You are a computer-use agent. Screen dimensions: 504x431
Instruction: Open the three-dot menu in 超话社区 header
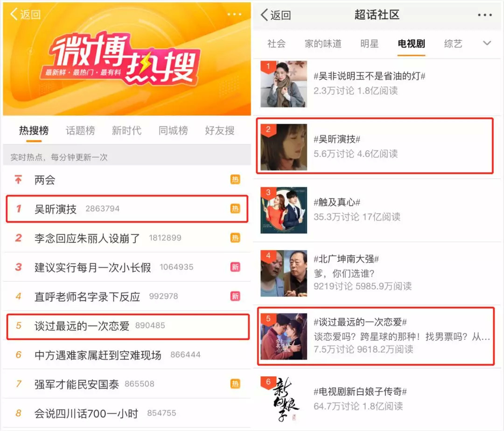point(484,15)
